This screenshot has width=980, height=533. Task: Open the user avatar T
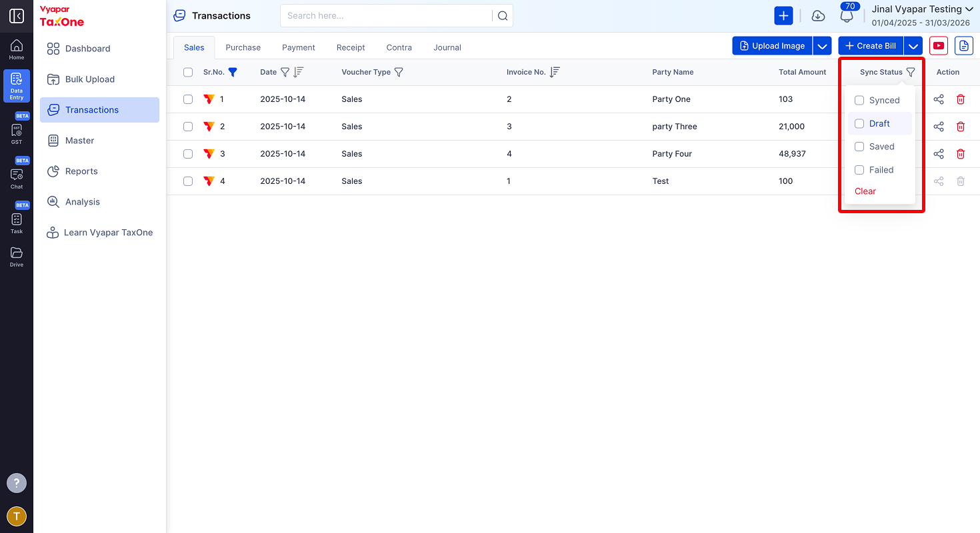[x=17, y=516]
